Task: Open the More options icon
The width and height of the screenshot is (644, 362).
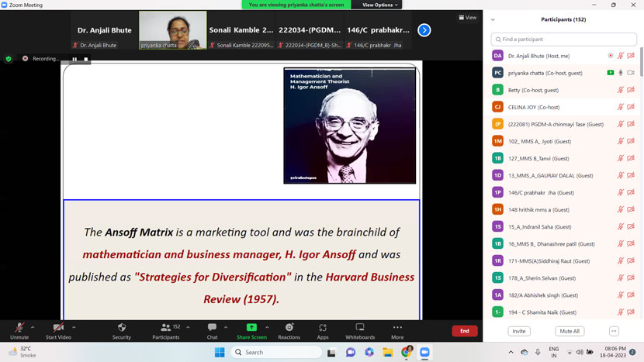Action: (x=397, y=328)
